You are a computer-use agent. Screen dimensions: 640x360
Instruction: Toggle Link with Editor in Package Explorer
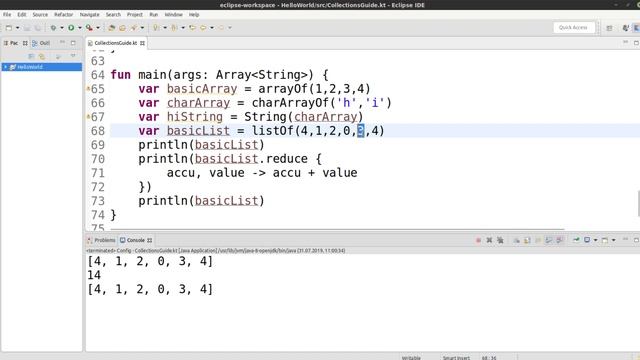[x=42, y=56]
